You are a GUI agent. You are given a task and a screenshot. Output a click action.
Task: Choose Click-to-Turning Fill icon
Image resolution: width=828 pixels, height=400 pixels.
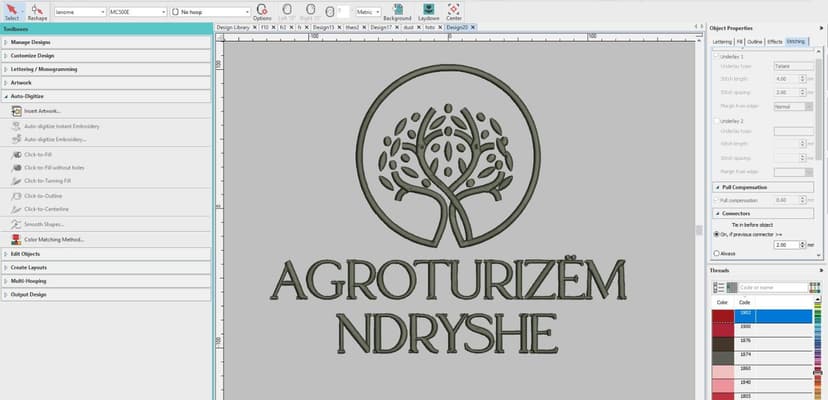click(16, 181)
